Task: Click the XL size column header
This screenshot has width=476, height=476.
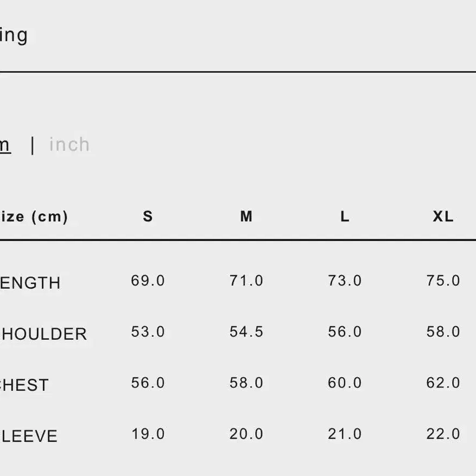Action: 443,217
